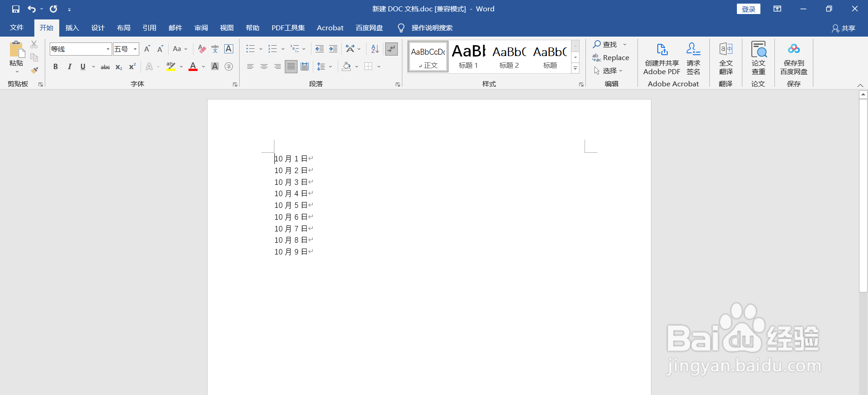Expand the bullet list dropdown arrow

tap(261, 49)
